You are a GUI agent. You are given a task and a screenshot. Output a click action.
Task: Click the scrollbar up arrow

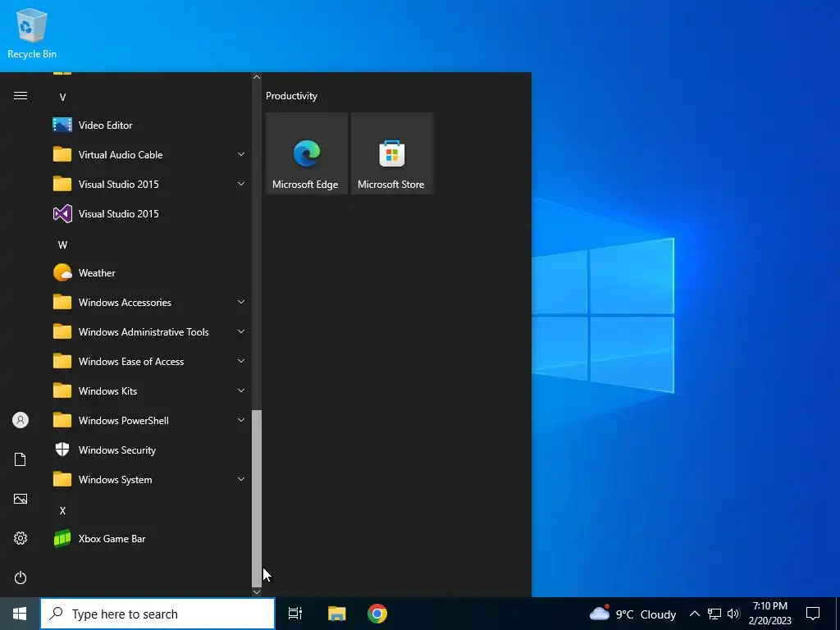pyautogui.click(x=257, y=77)
